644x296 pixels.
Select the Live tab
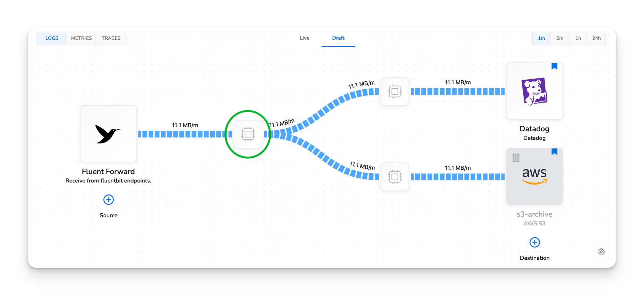pyautogui.click(x=305, y=38)
